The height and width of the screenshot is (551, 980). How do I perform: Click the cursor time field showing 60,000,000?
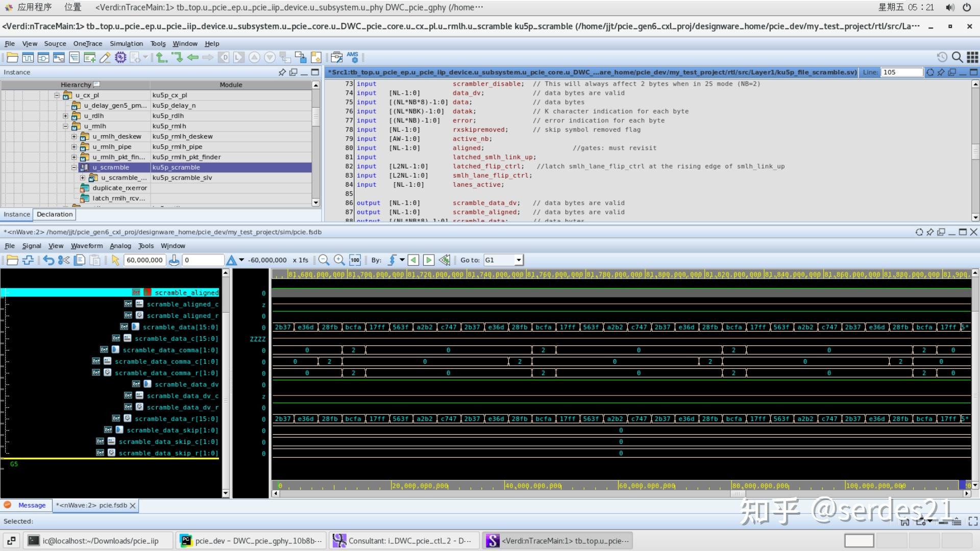click(x=144, y=260)
